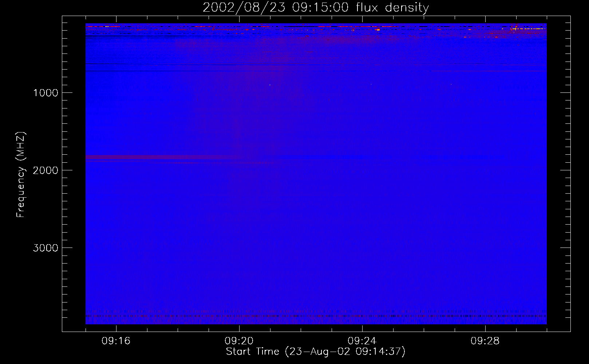
Task: Click the plot title '2002/08/23 09:15:00 flux density'
Action: 316,7
